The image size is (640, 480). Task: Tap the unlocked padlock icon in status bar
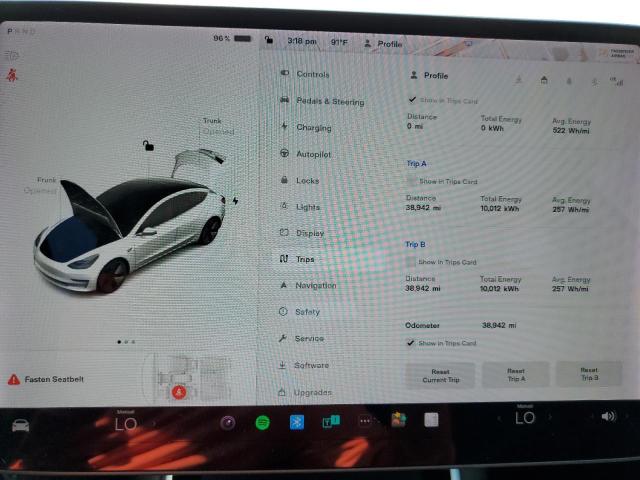269,40
